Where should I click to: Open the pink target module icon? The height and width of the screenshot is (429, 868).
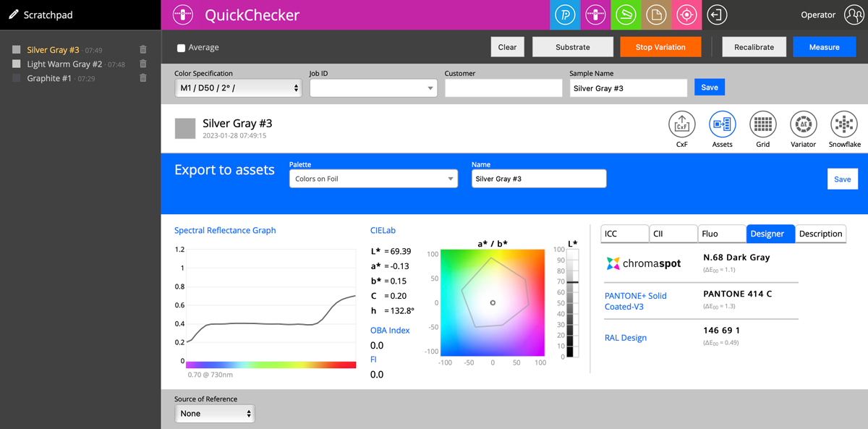coord(686,14)
